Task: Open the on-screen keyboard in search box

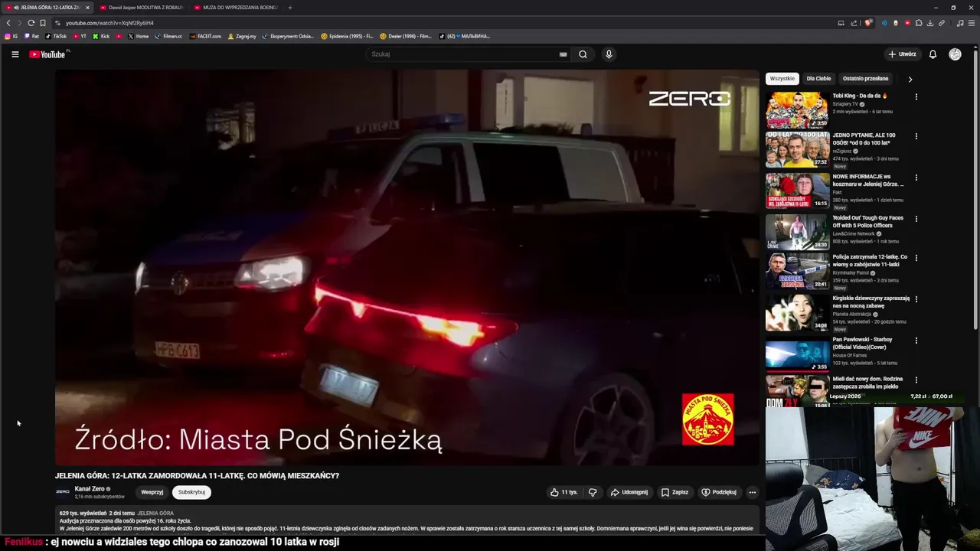Action: [x=563, y=54]
